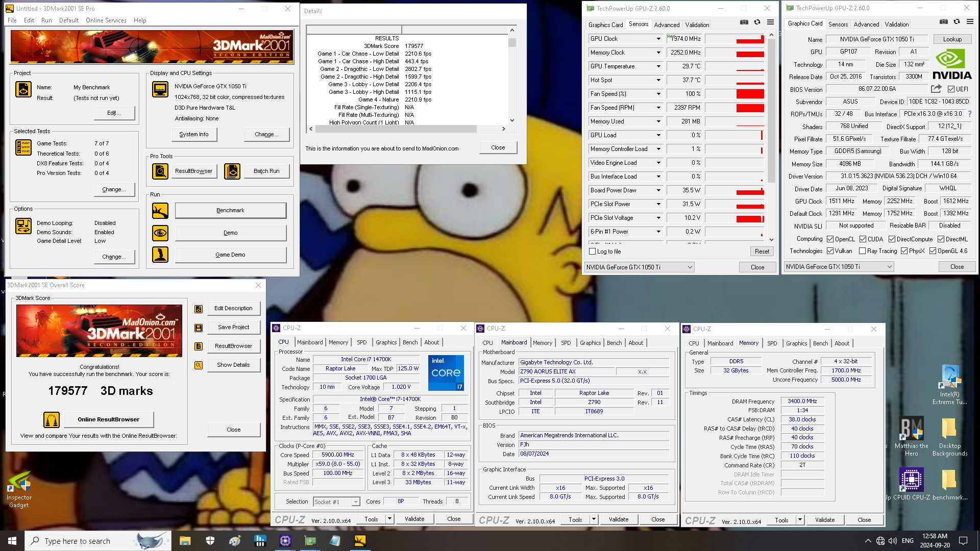
Task: Toggle the Vulkan checkbox
Action: (x=830, y=251)
